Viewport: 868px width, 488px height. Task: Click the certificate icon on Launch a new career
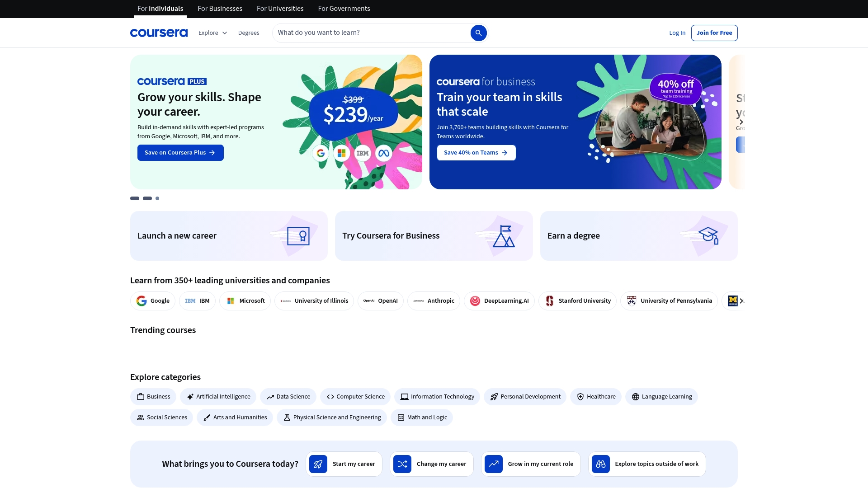[298, 236]
